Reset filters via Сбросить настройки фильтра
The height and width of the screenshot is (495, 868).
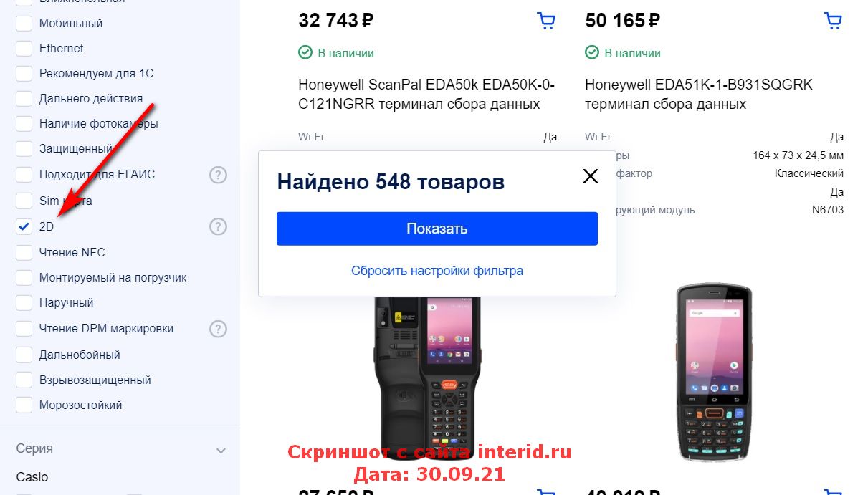(x=437, y=271)
